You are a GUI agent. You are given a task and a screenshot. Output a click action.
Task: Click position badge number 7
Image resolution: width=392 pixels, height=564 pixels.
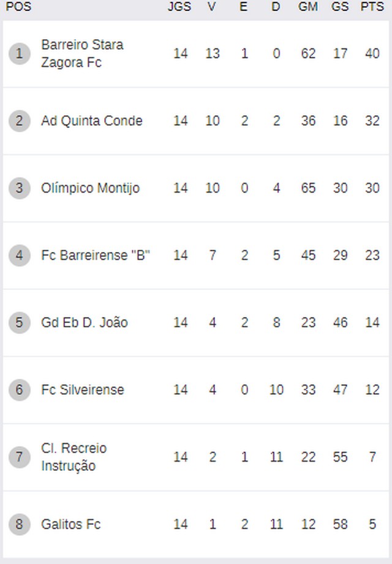pos(20,457)
